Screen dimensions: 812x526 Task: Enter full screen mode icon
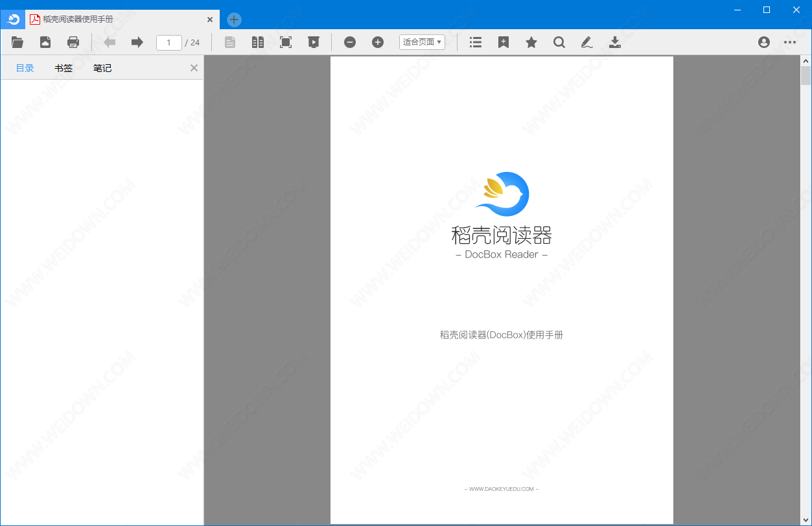click(286, 42)
